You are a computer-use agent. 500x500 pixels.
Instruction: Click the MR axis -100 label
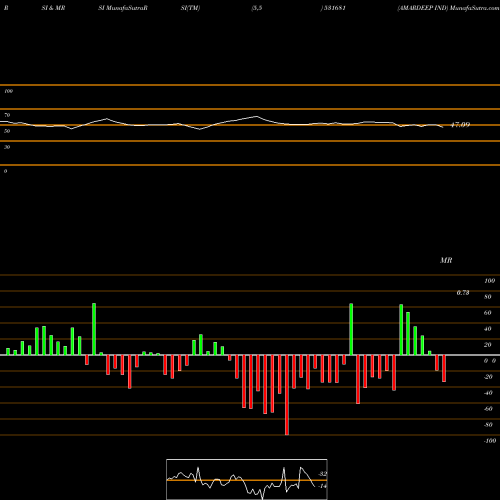point(490,441)
